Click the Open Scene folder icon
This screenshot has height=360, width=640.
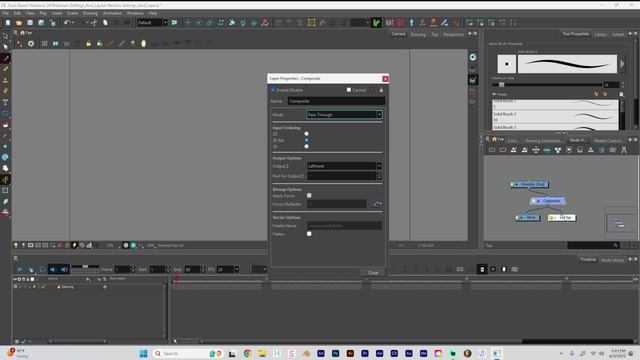19,23
